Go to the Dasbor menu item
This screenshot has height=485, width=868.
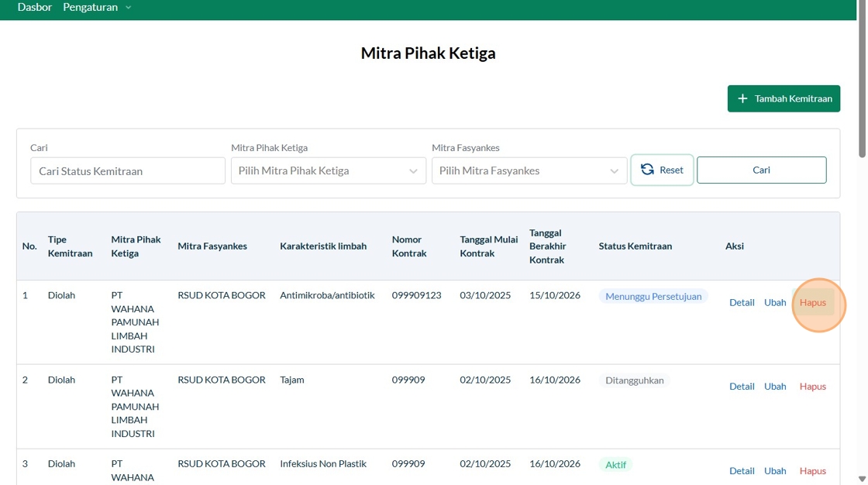click(x=34, y=7)
